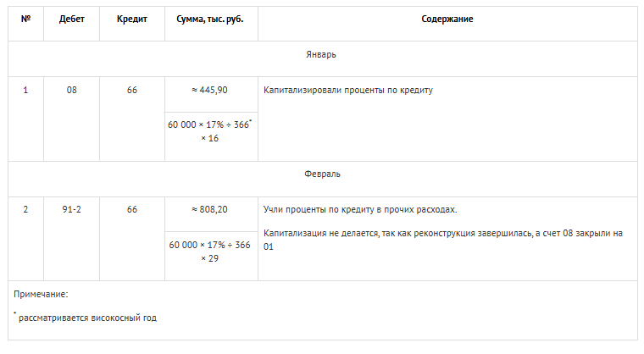Screen dimensions: 644x354
Task: Click text Капитализировали проценты по кредиту
Action: [x=348, y=90]
